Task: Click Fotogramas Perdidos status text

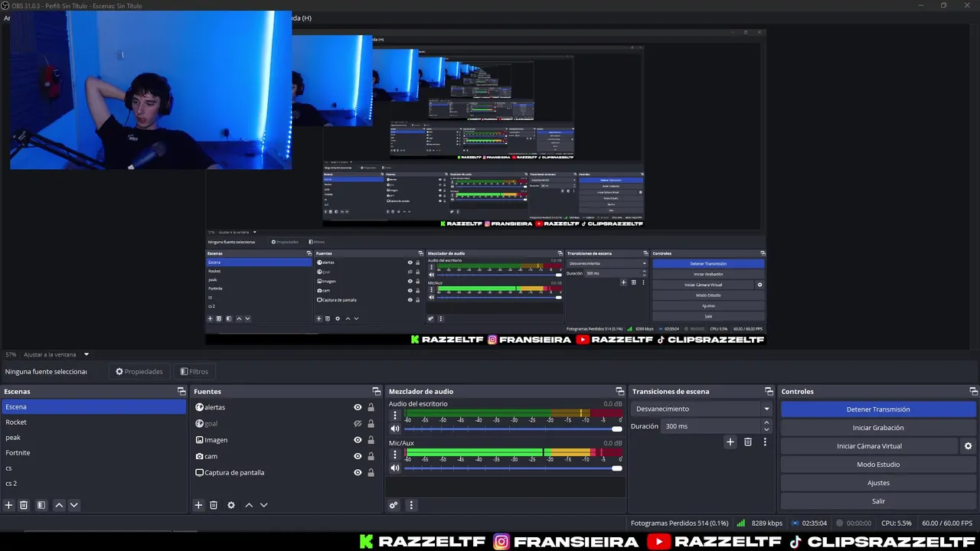Action: click(679, 523)
